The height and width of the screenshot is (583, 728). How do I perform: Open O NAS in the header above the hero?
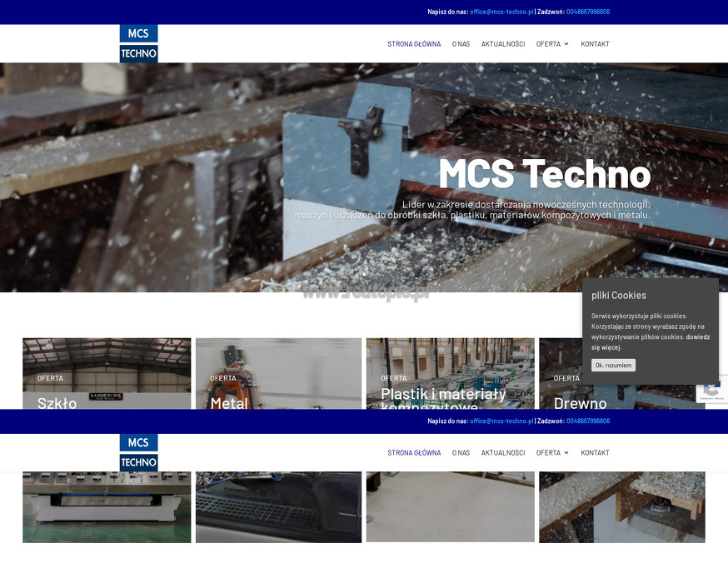461,44
